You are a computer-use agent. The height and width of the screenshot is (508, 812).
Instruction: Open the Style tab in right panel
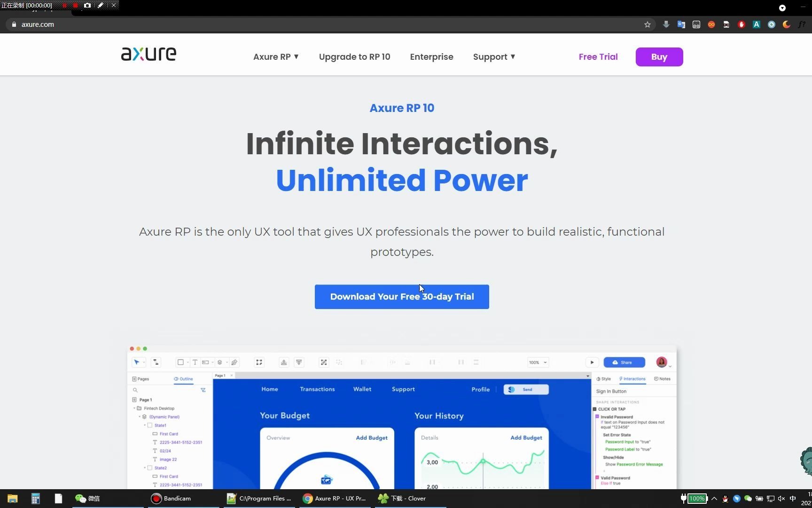pyautogui.click(x=604, y=379)
